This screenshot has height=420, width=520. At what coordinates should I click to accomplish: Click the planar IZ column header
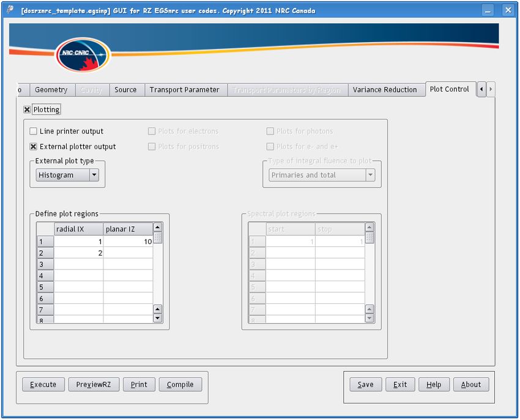(x=128, y=229)
